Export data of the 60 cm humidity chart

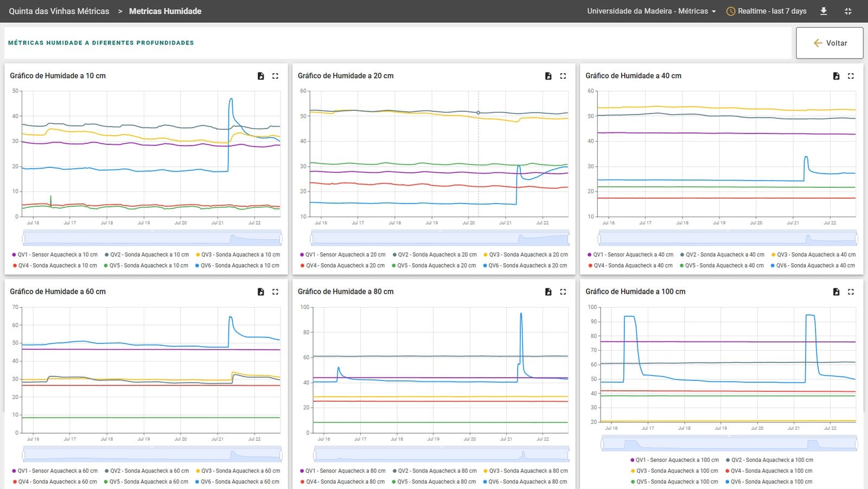[261, 292]
